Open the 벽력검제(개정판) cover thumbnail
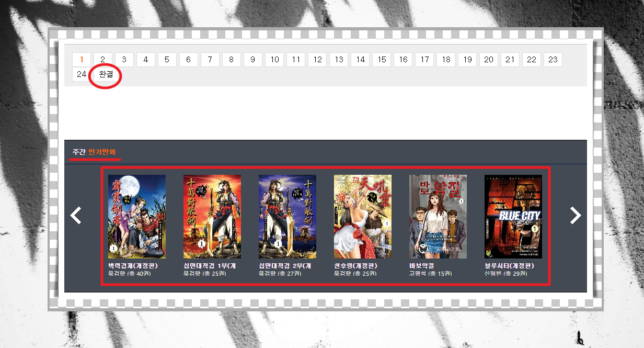644x348 pixels. point(137,217)
